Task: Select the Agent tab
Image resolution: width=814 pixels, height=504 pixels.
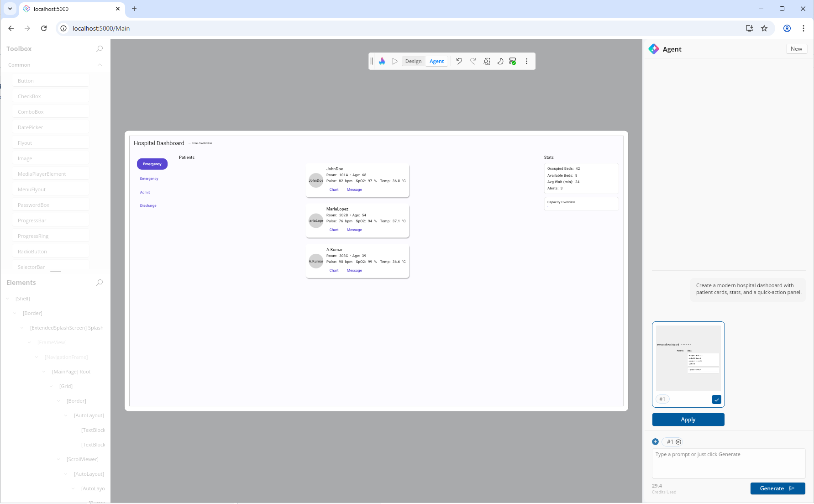Action: click(x=436, y=61)
